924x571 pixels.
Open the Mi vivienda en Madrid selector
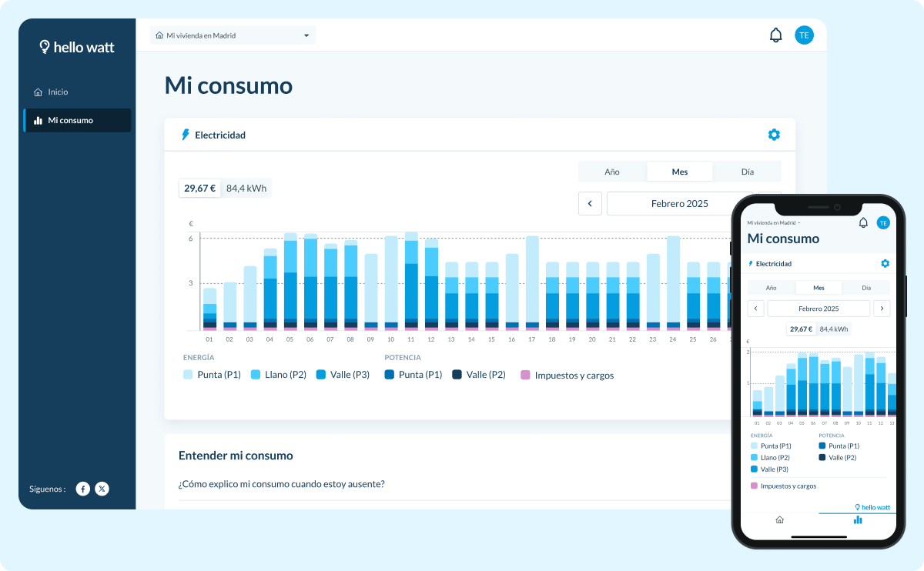[x=233, y=35]
